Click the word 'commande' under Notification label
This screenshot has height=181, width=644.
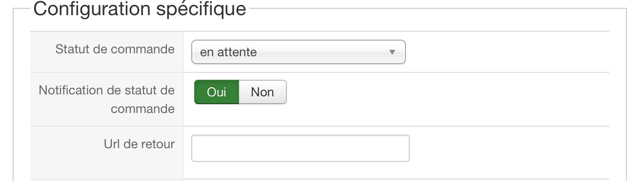click(x=142, y=109)
